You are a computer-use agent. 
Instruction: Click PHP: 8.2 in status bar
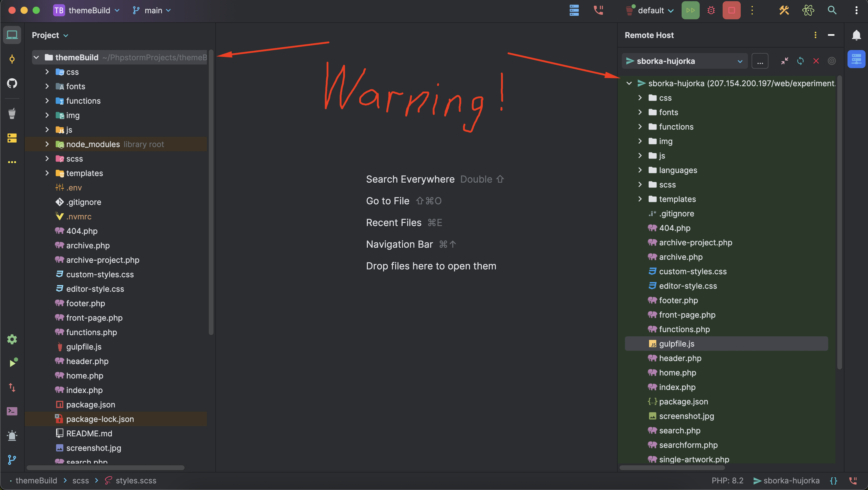[x=727, y=481]
